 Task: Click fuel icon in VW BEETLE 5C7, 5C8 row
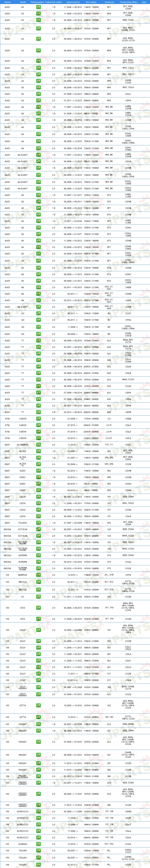click(39, 590)
